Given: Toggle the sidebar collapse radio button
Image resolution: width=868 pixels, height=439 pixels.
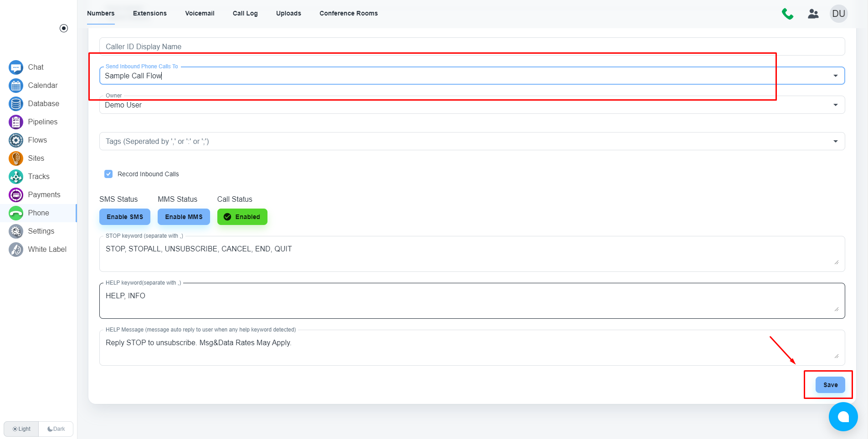Looking at the screenshot, I should [x=64, y=28].
